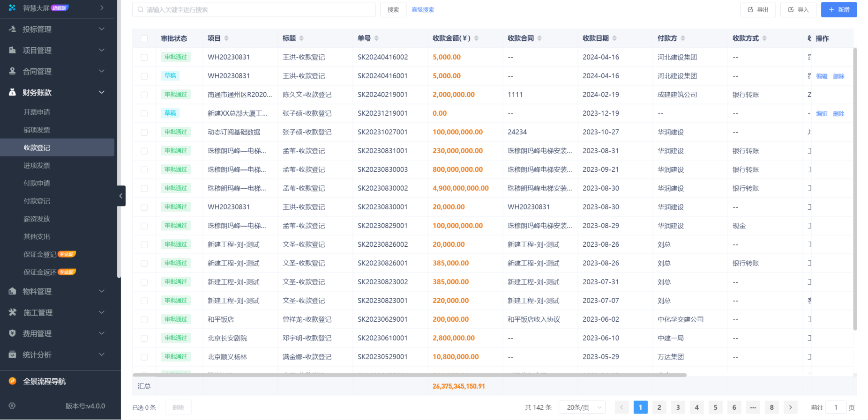Select the checkbox for row SK20240416002
The image size is (868, 420).
(144, 57)
